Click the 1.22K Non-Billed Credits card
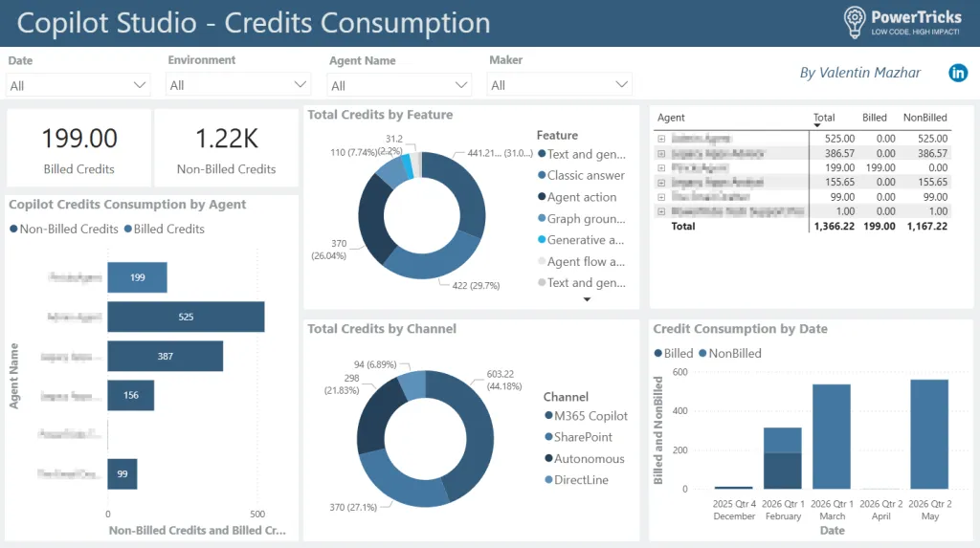This screenshot has height=548, width=980. 226,148
